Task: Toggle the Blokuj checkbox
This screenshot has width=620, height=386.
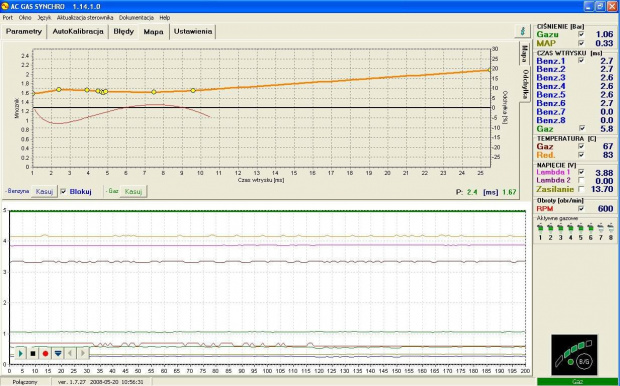Action: 63,191
